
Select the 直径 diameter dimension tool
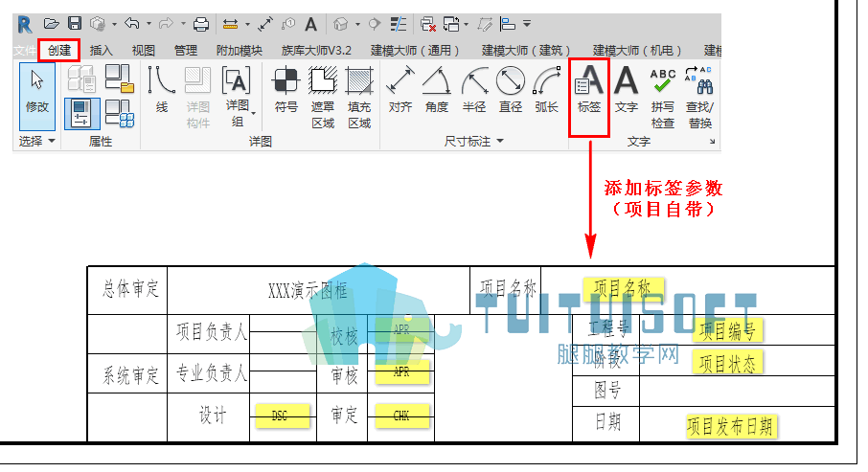tap(511, 89)
